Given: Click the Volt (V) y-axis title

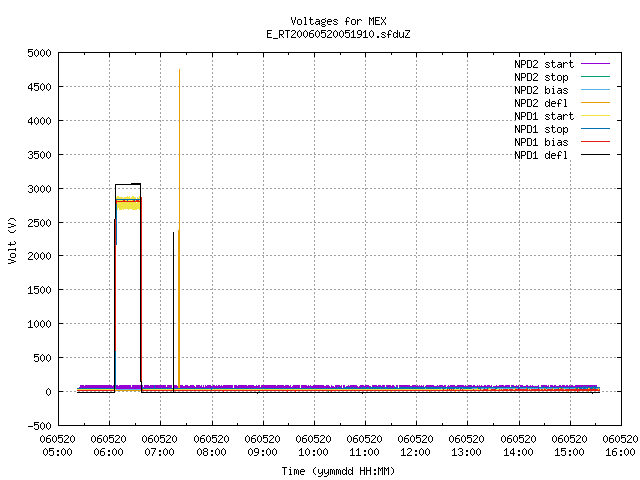Looking at the screenshot, I should click(12, 240).
